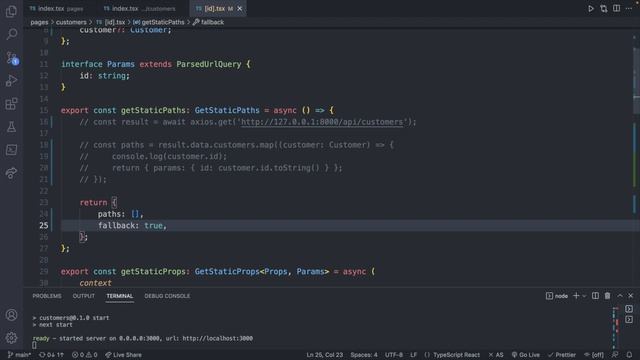Open the Remote Explorer view
This screenshot has width=640, height=360.
click(x=11, y=150)
